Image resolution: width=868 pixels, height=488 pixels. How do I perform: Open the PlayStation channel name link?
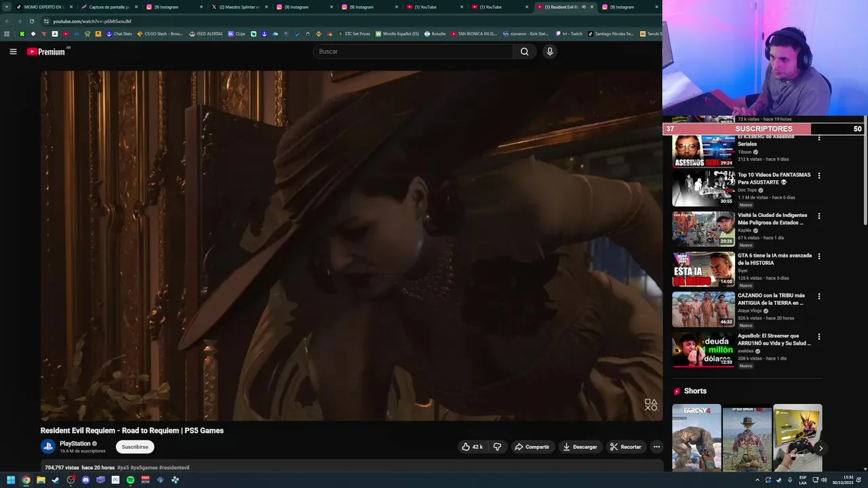coord(75,443)
